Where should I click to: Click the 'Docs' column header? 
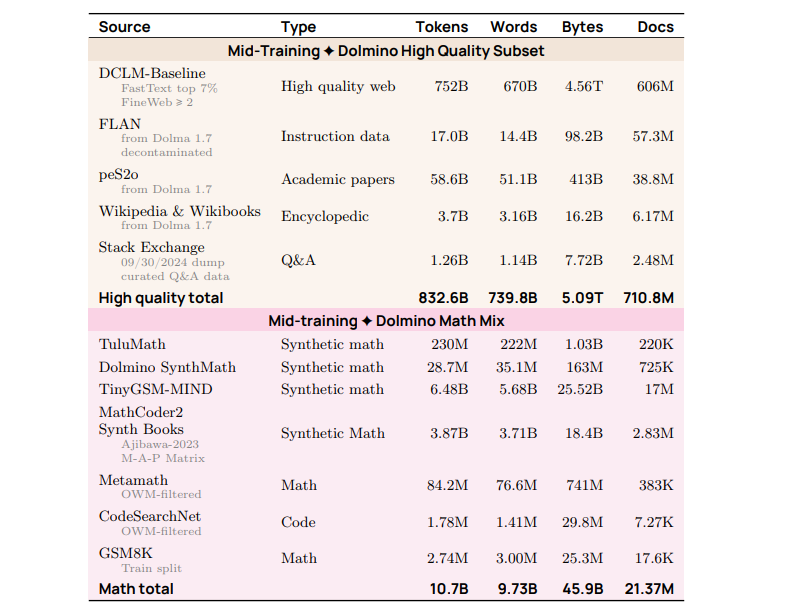[x=655, y=27]
